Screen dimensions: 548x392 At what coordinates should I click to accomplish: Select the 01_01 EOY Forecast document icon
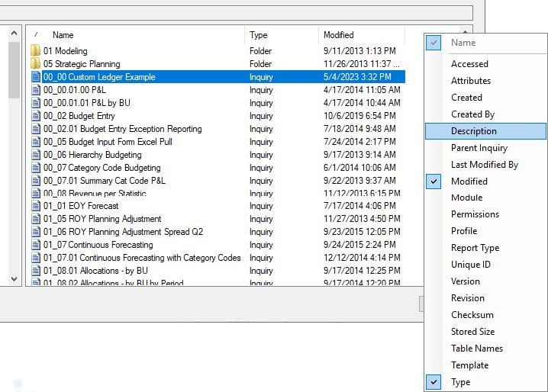pos(35,206)
